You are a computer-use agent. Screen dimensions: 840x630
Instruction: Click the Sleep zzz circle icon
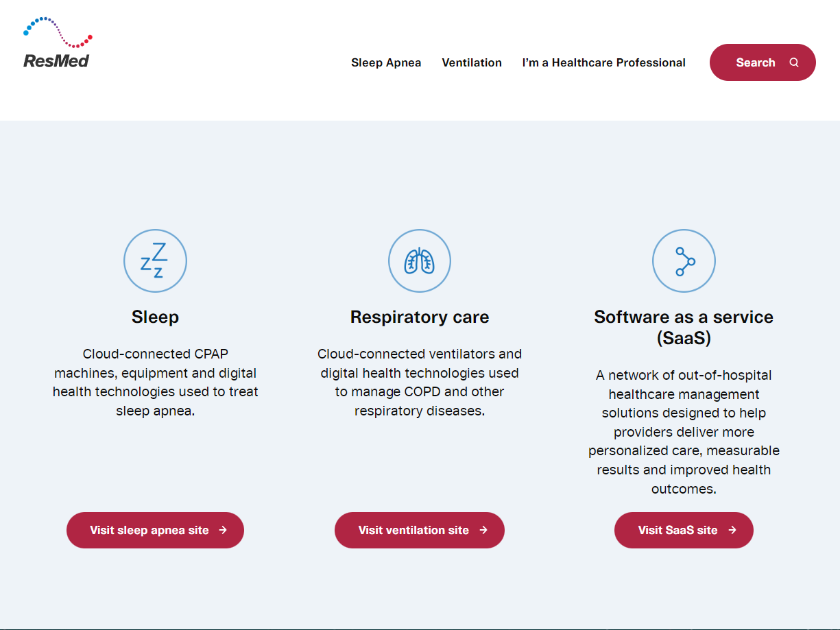[x=155, y=261]
